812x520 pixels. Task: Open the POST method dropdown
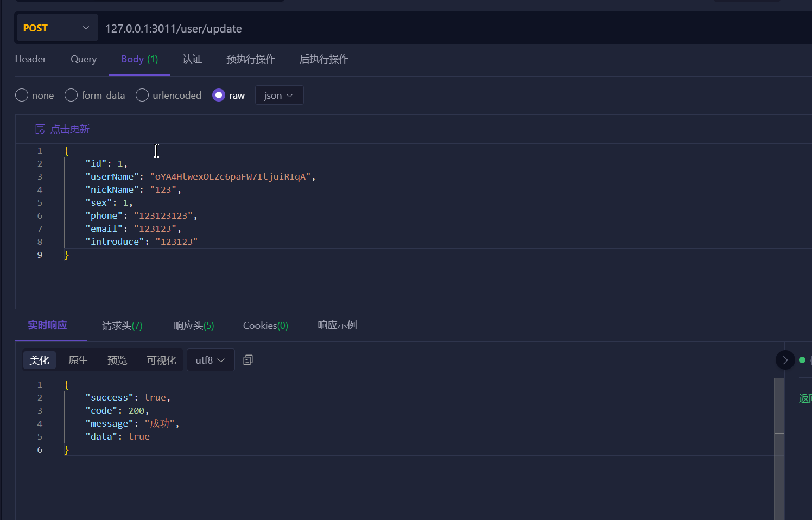pyautogui.click(x=56, y=28)
